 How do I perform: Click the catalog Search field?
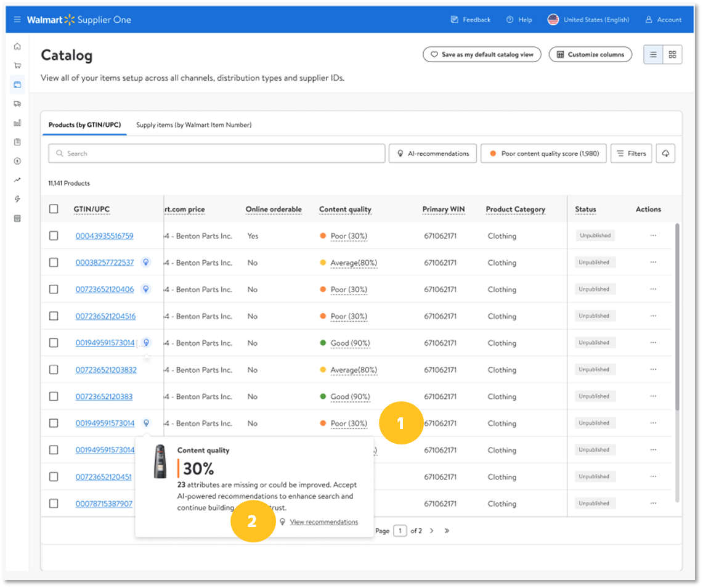[x=217, y=153]
